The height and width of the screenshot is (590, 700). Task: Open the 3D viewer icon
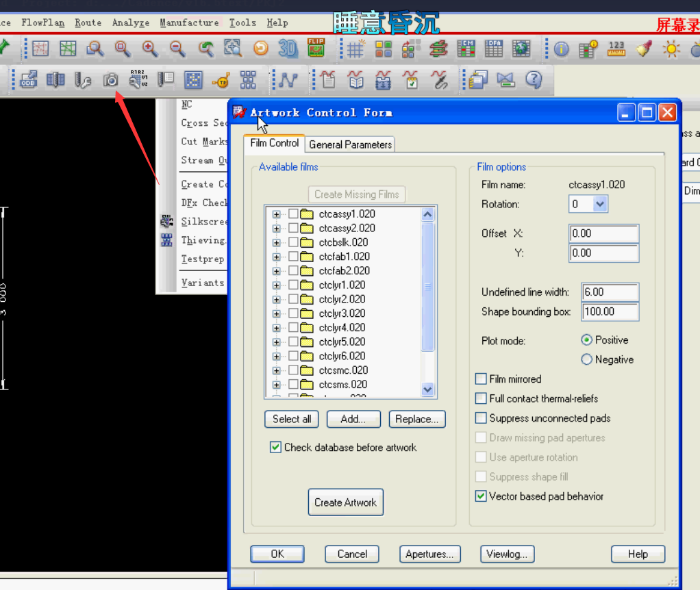pos(288,48)
